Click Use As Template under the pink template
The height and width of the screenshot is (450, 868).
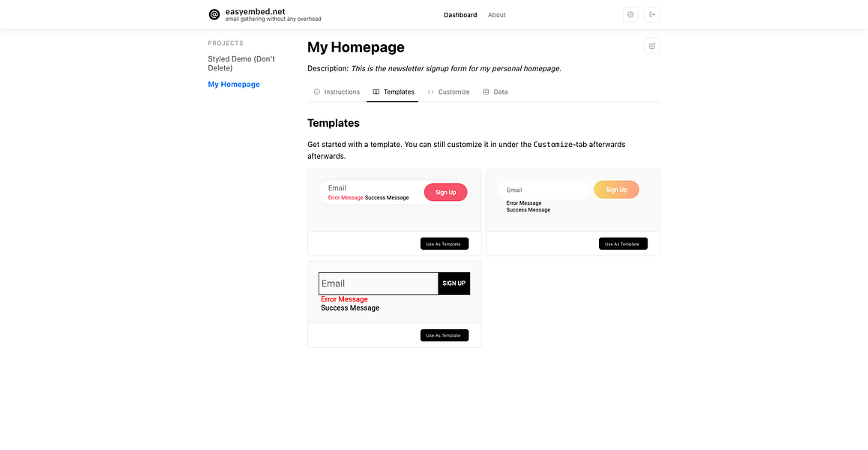point(444,243)
